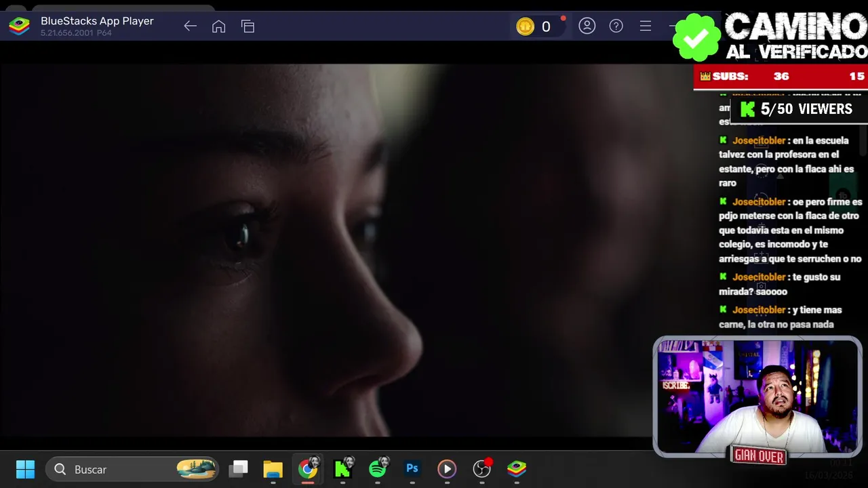Image resolution: width=868 pixels, height=488 pixels.
Task: Go back with the BlueStacks back arrow
Action: click(190, 26)
